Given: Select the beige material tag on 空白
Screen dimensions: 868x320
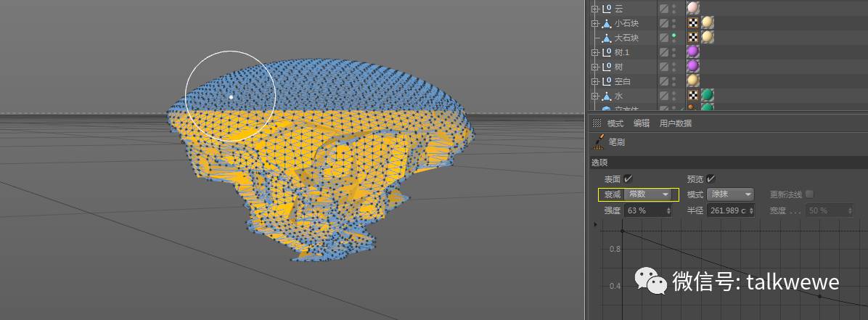Looking at the screenshot, I should coord(692,81).
